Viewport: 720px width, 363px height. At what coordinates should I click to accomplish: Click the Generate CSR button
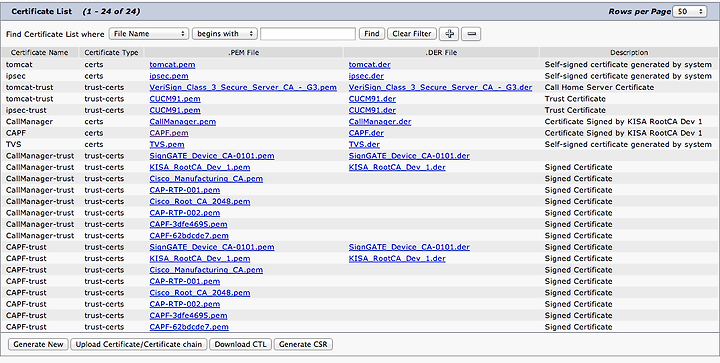click(303, 344)
